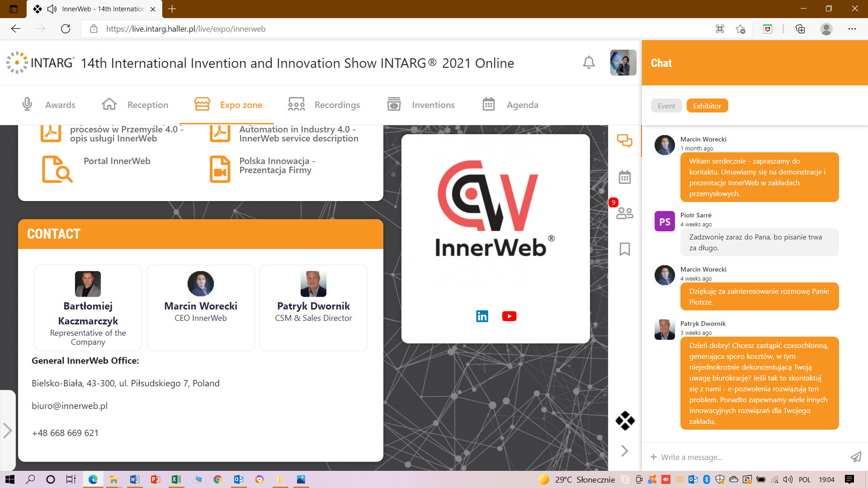Screen dimensions: 868x488
Task: Open the user profile avatar in header
Action: (623, 62)
